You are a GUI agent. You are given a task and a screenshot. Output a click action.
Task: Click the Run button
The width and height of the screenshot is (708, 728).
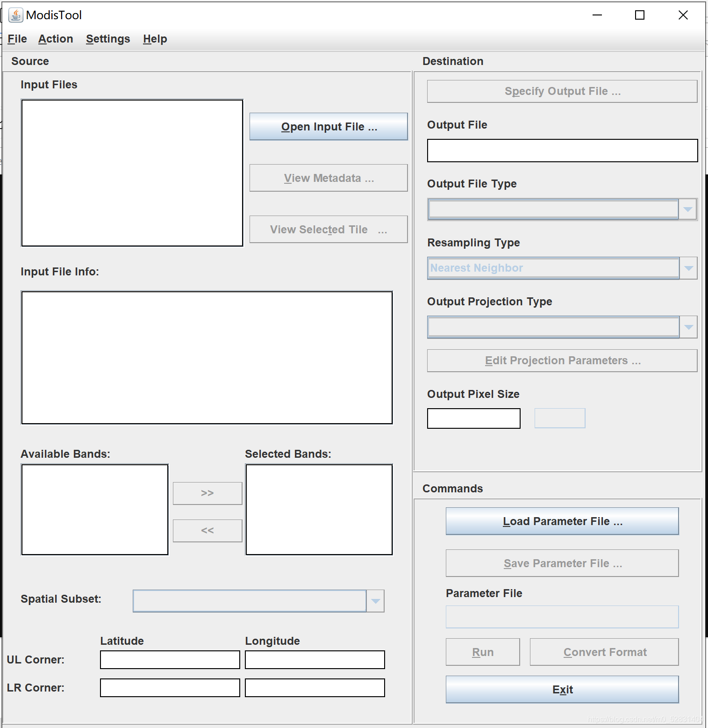(483, 652)
